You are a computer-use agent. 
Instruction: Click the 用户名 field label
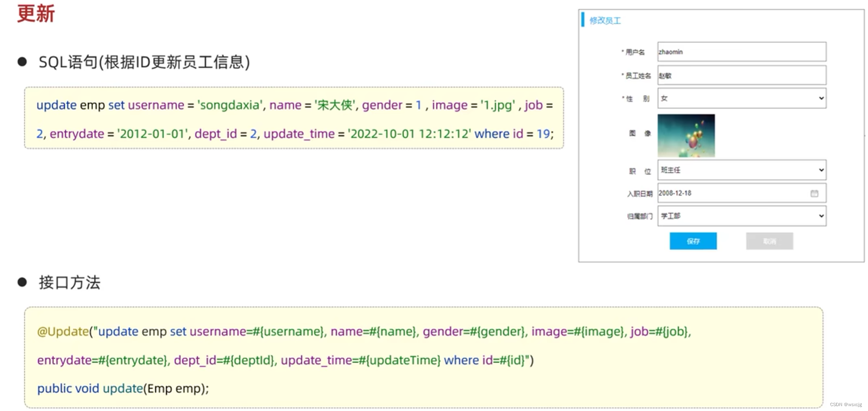point(634,52)
